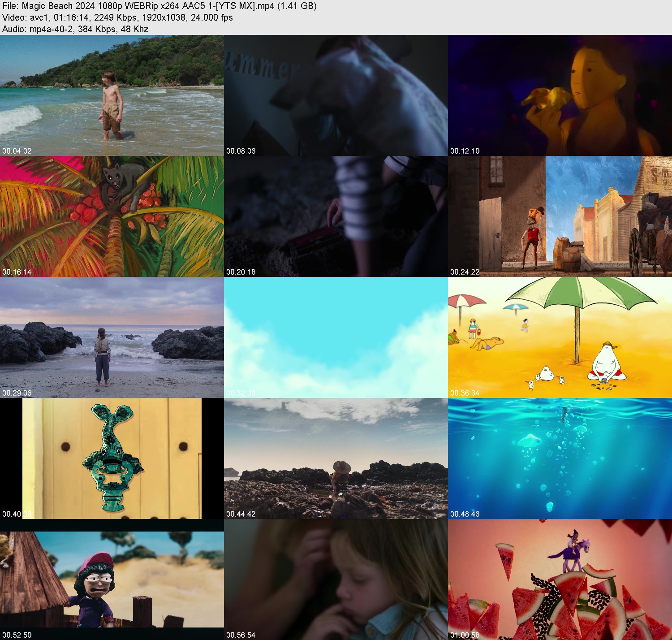
Task: Open the stop-motion puppet with pink cap frame
Action: 112,579
